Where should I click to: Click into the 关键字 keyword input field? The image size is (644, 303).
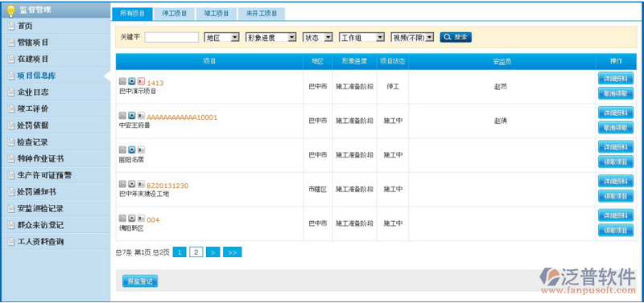(x=171, y=37)
